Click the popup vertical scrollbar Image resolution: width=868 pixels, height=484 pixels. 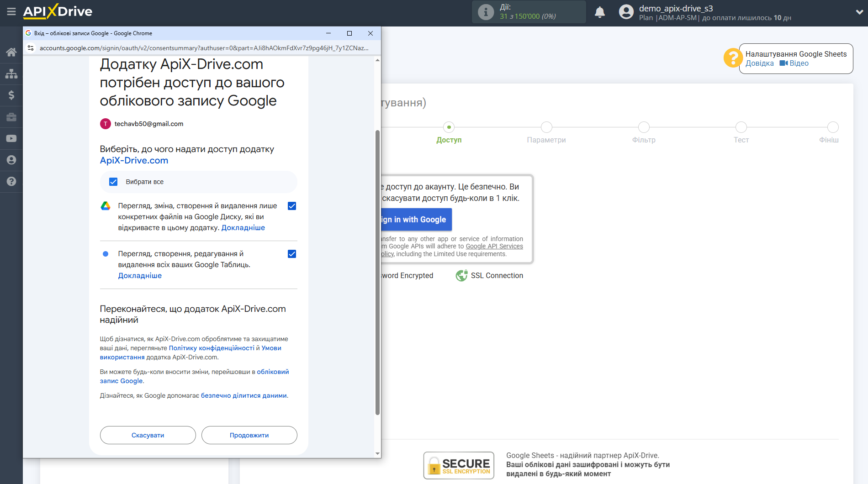pyautogui.click(x=377, y=273)
